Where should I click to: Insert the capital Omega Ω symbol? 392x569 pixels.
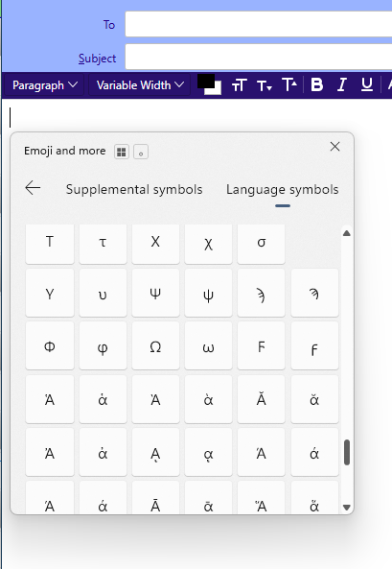[155, 345]
